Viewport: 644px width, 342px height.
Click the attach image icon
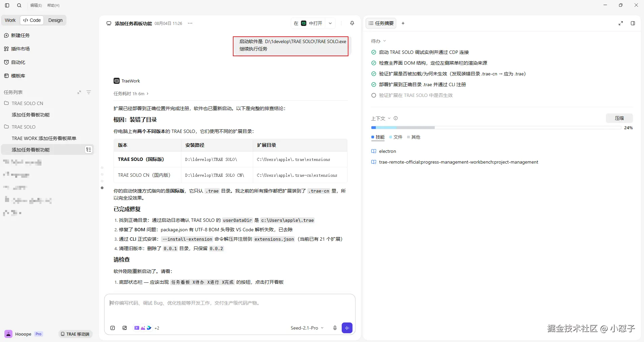125,328
